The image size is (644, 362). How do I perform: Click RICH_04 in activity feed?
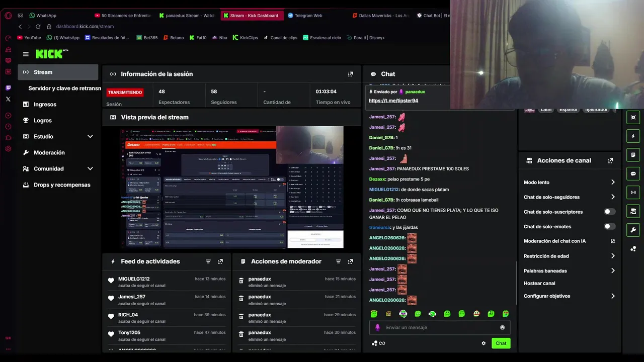128,315
